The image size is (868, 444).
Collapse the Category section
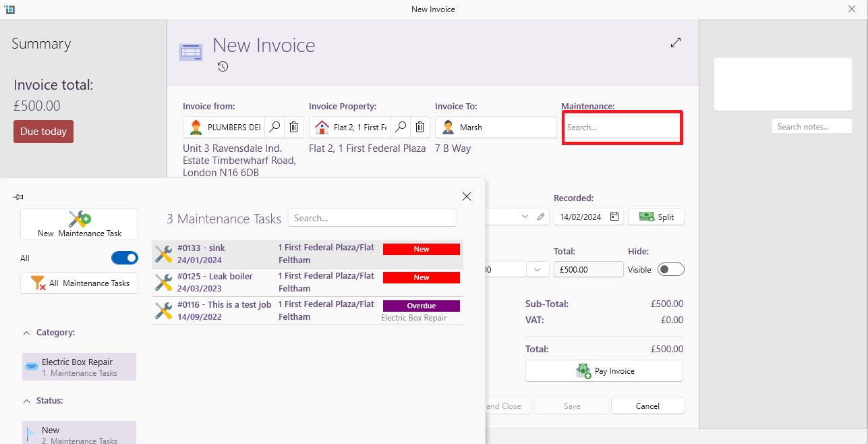tap(27, 333)
